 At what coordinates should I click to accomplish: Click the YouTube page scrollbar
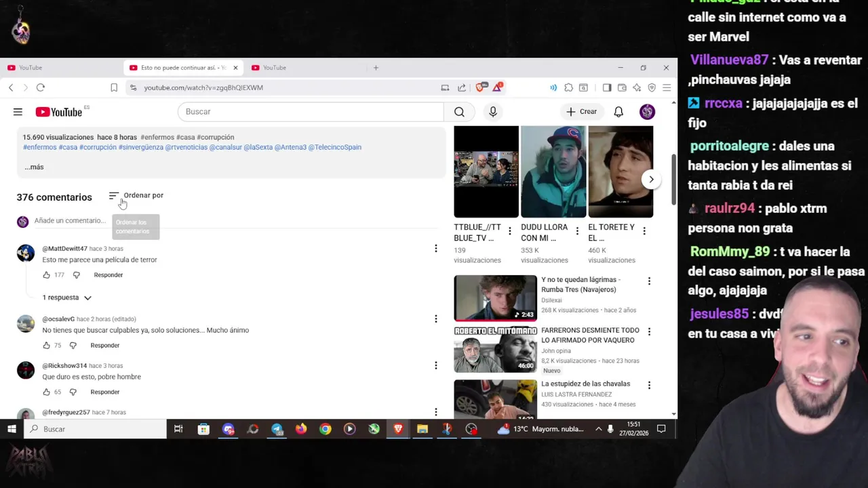click(673, 179)
